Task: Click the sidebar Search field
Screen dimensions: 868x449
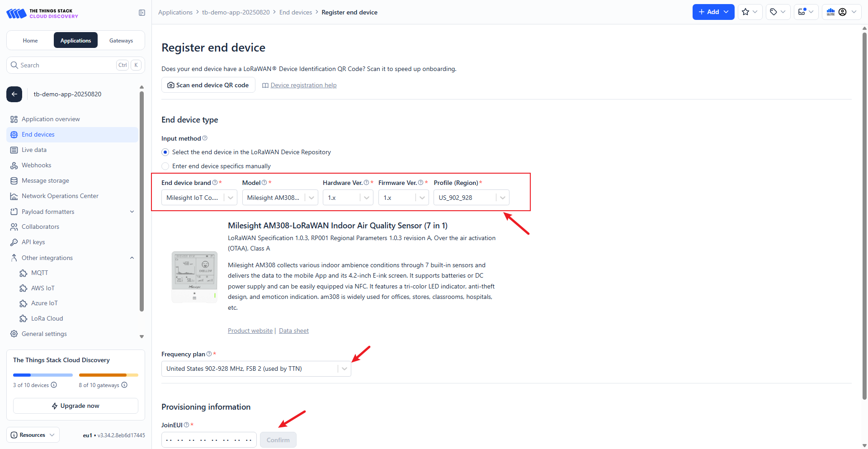Action: (75, 65)
